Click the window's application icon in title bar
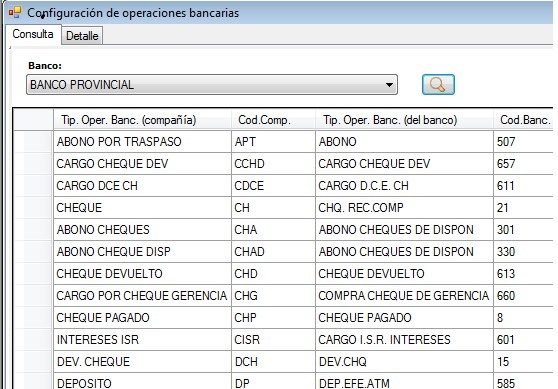Screen dimensions: 558x389 tap(15, 12)
